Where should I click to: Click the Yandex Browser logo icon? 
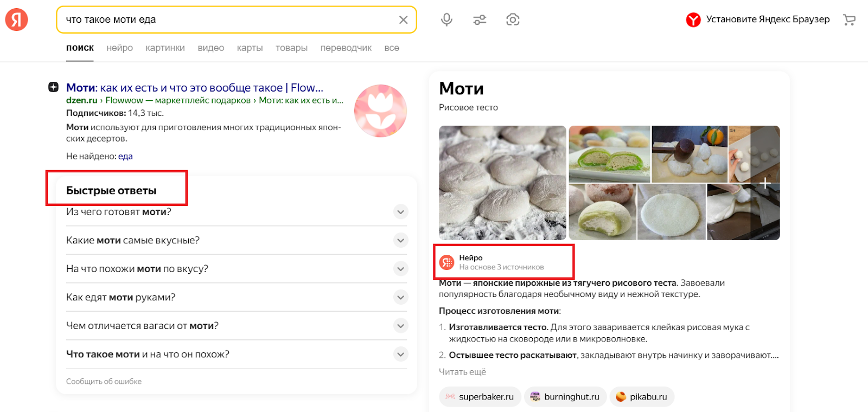[693, 20]
